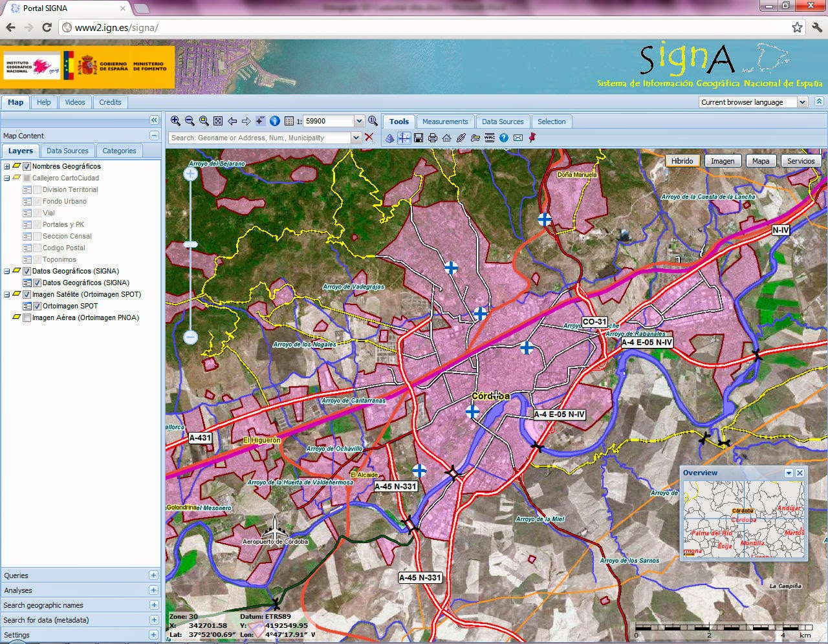Place a marker with the red pushpin icon
The image size is (828, 644).
[531, 138]
